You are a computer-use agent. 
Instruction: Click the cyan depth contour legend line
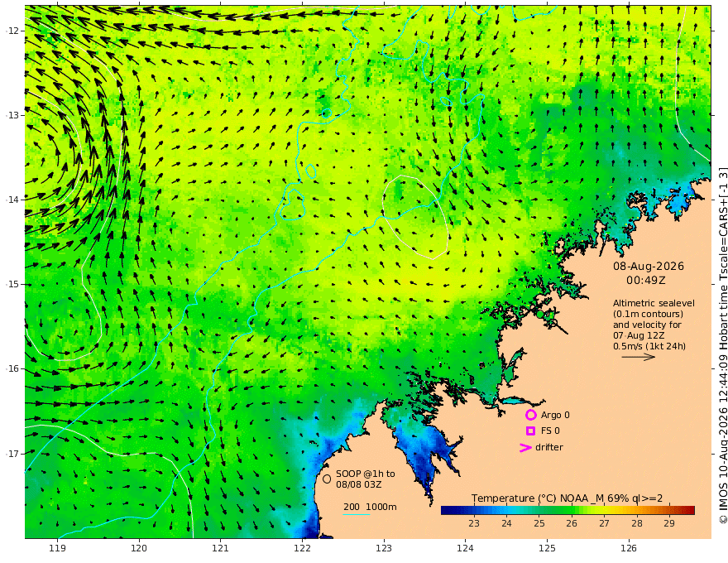pos(357,514)
